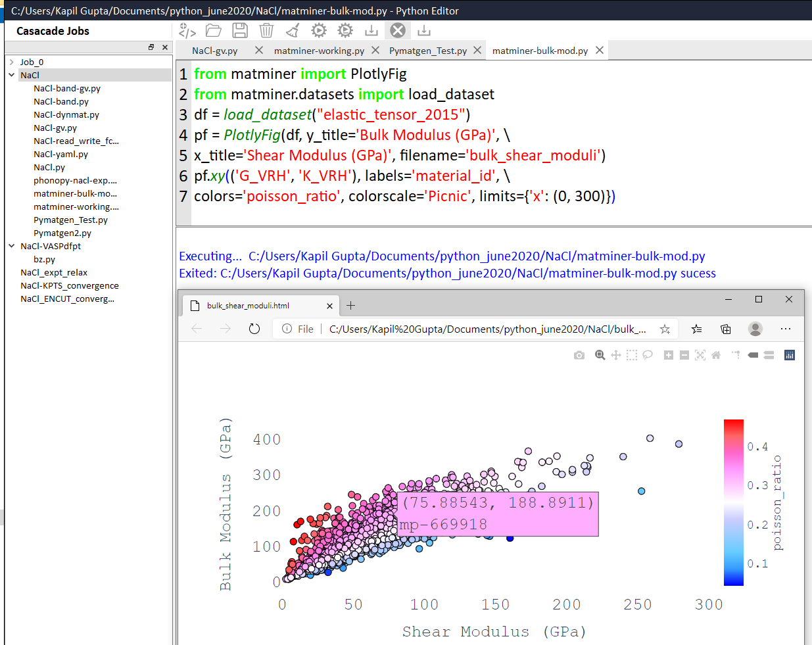Open NaCl.py in the tree

click(49, 168)
